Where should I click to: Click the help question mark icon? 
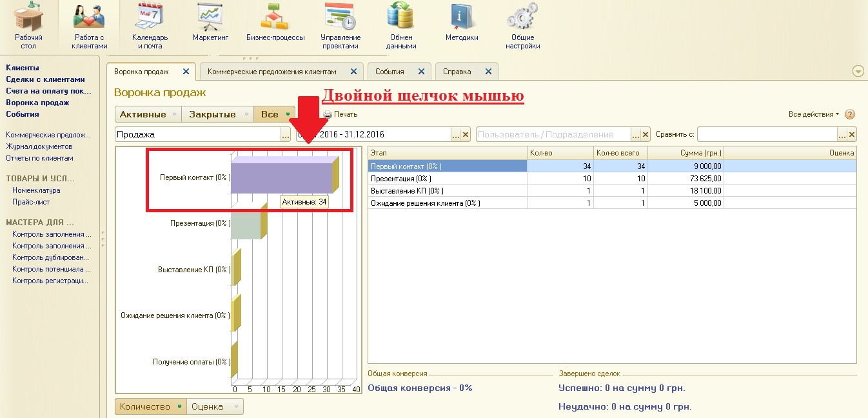click(x=849, y=114)
